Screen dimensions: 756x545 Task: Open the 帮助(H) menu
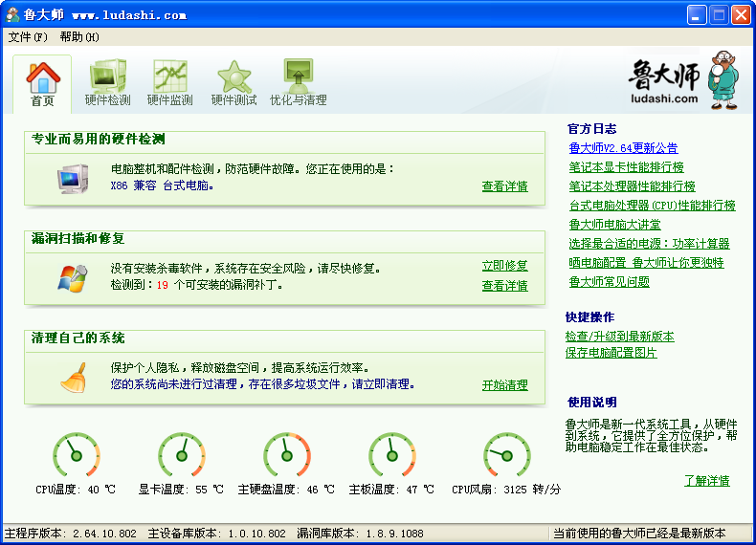pos(79,37)
